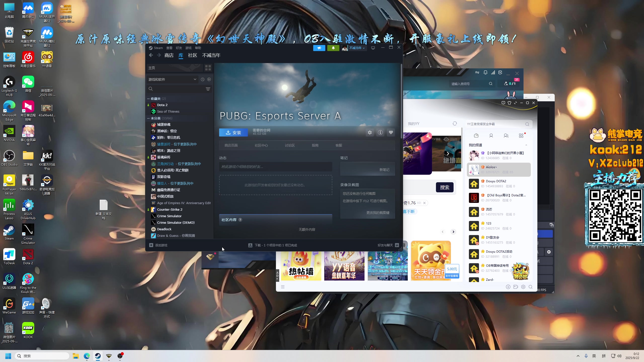Image resolution: width=644 pixels, height=362 pixels.
Task: Open YY apps grid icon
Action: pyautogui.click(x=521, y=136)
